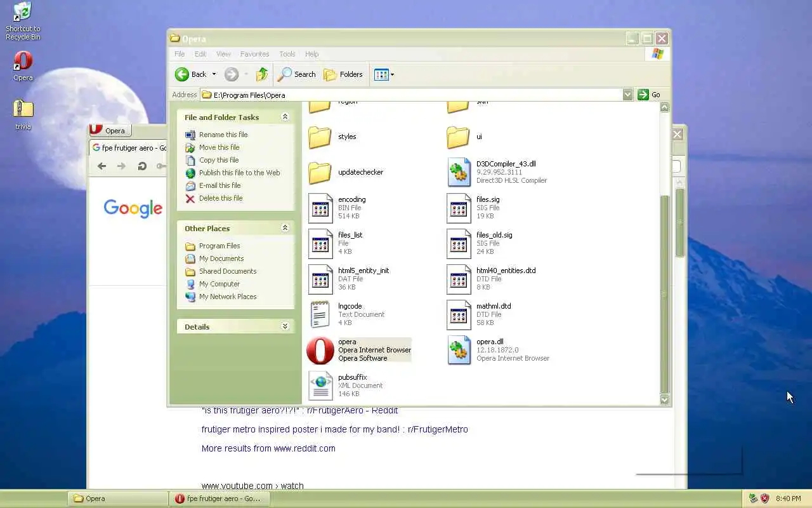Screen dimensions: 812x508
Task: Go to My Network Places
Action: [x=221, y=297]
